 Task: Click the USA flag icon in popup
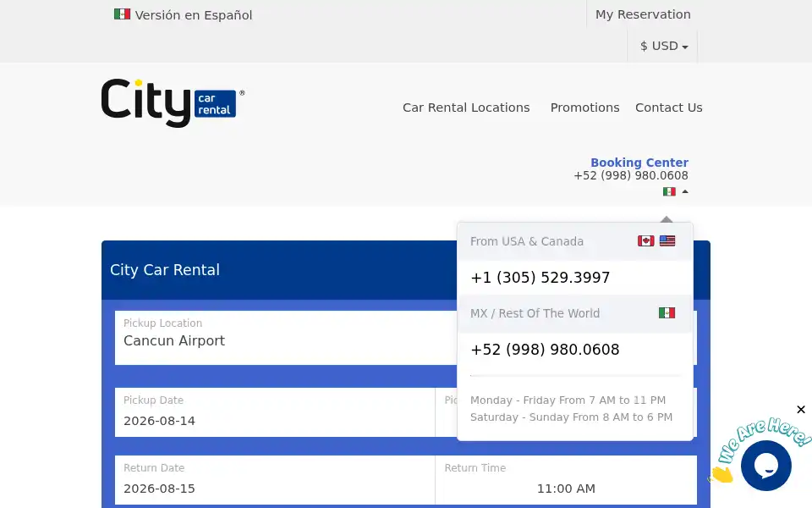click(x=667, y=241)
